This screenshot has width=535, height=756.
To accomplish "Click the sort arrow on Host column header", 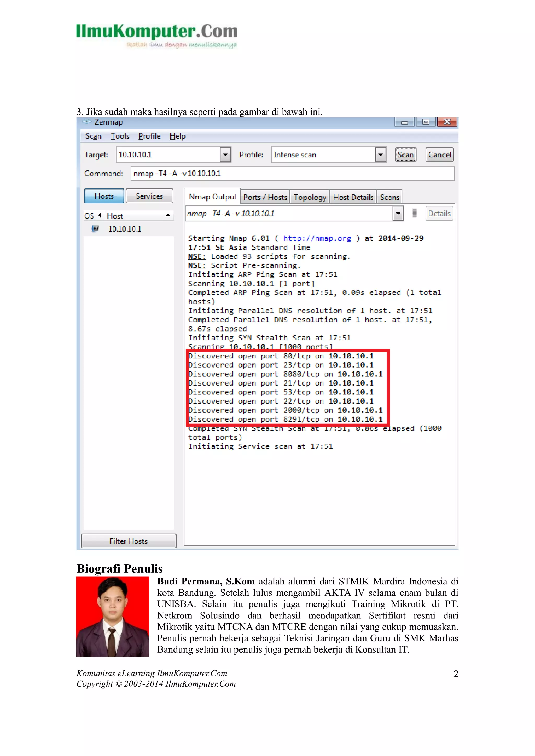I will pos(168,215).
